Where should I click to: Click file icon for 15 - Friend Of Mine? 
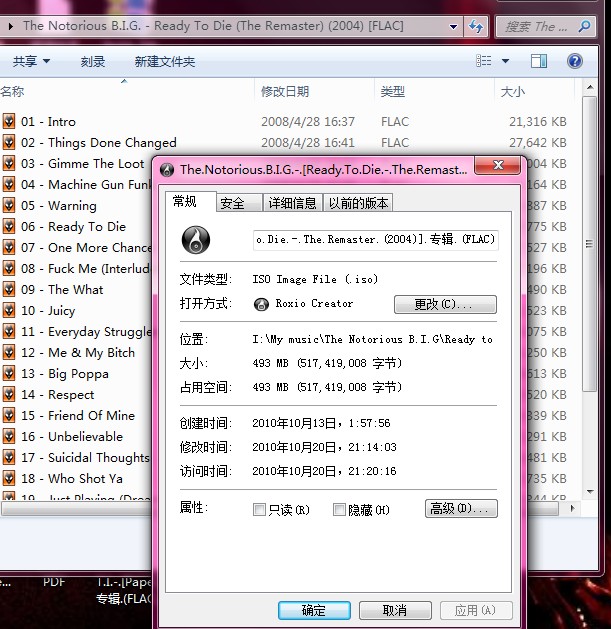click(x=9, y=415)
